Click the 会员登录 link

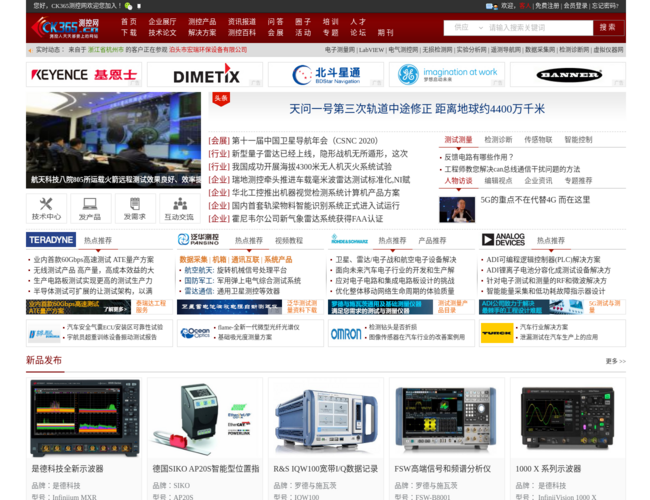click(x=575, y=6)
